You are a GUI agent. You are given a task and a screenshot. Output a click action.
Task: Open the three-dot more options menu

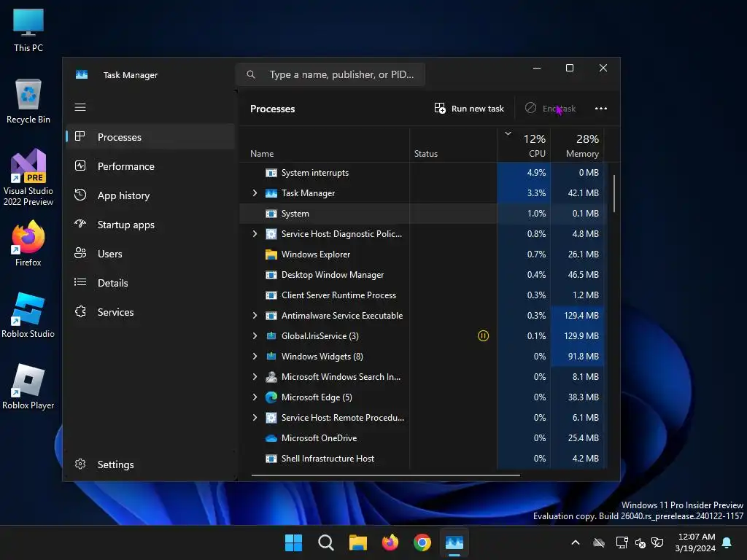601,109
